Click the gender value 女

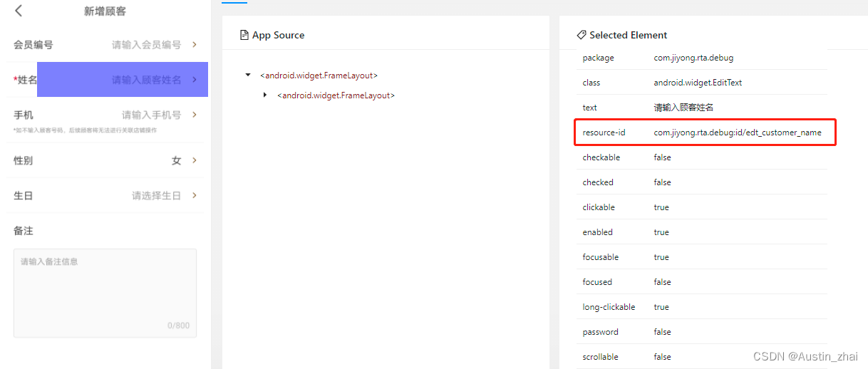click(x=177, y=160)
